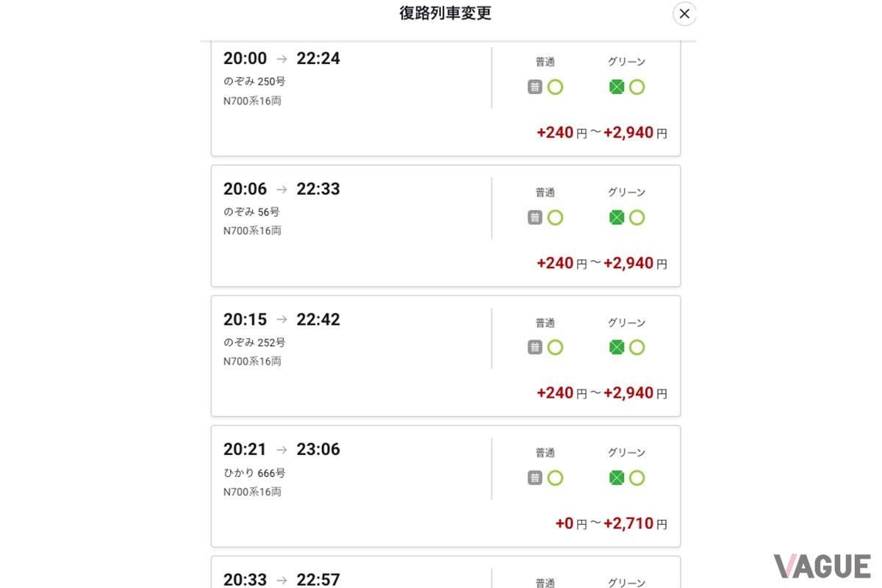
Task: Click the green car checkered icon for Hikari 666
Action: click(617, 478)
